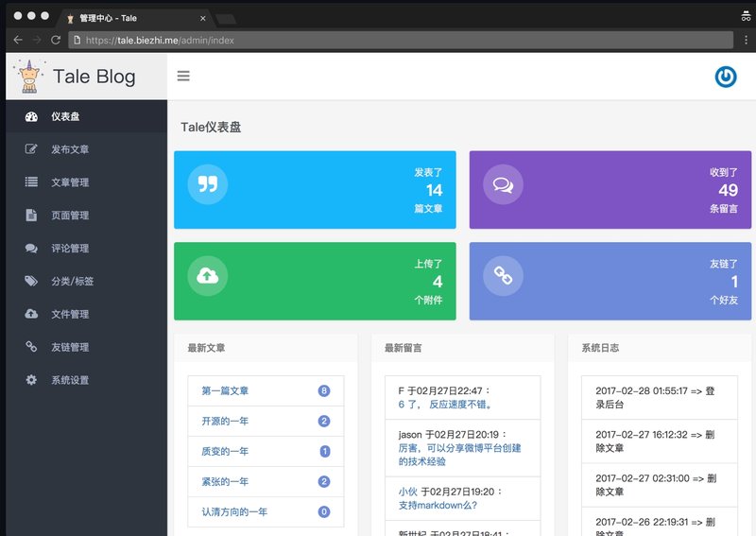This screenshot has height=536, width=756.
Task: Open comment link 支持markdown么?
Action: [x=438, y=505]
